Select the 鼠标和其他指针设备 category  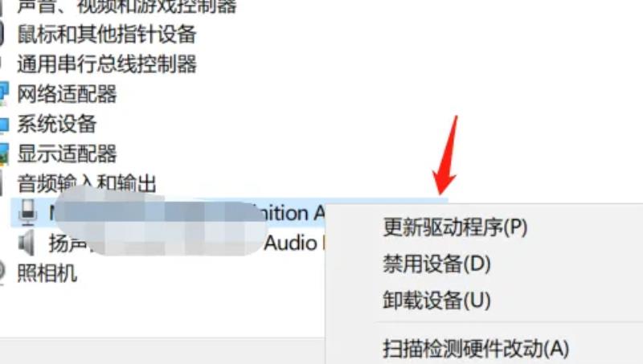point(107,34)
